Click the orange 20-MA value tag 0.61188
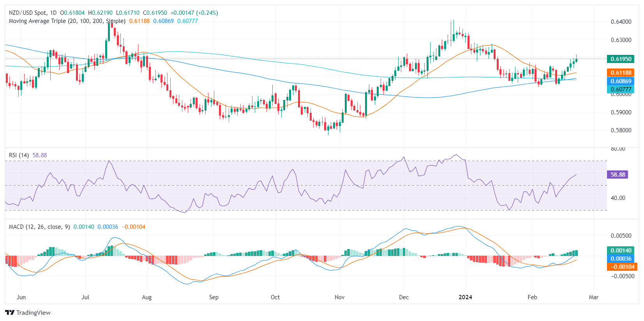Image resolution: width=644 pixels, height=321 pixels. pyautogui.click(x=621, y=73)
